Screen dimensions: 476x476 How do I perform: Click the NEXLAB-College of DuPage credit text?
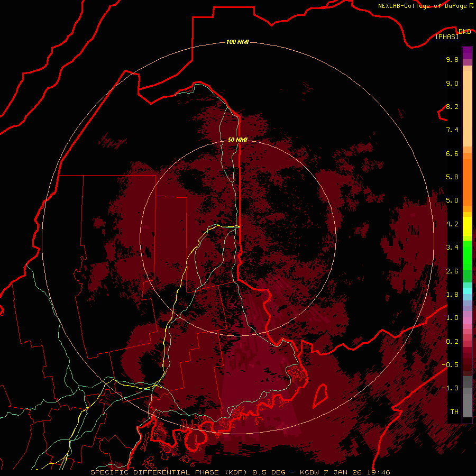[x=422, y=6]
